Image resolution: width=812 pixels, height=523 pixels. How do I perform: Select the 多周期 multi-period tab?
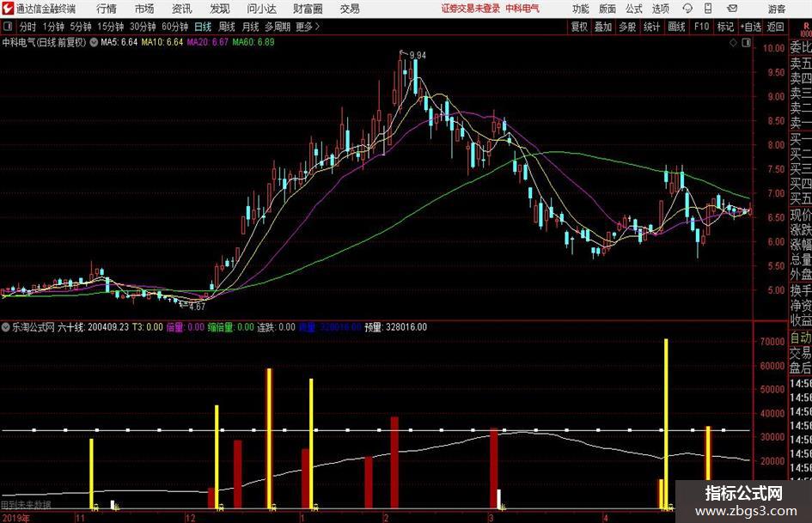[x=278, y=27]
